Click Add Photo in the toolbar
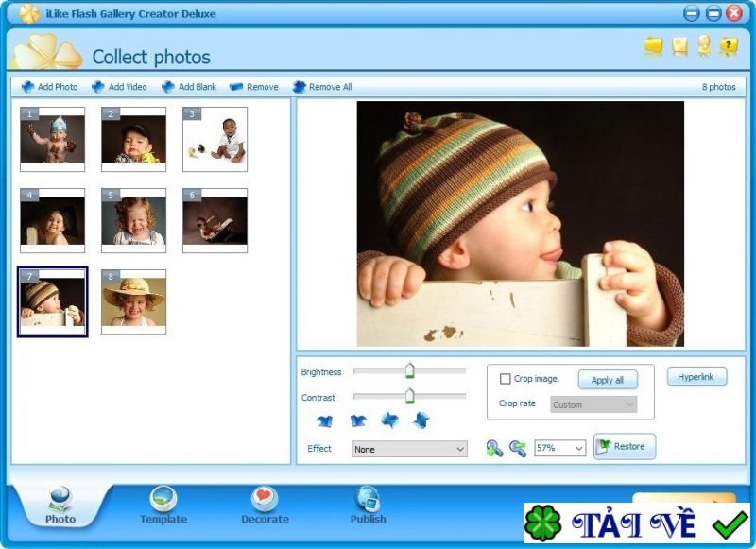The image size is (756, 549). coord(48,86)
